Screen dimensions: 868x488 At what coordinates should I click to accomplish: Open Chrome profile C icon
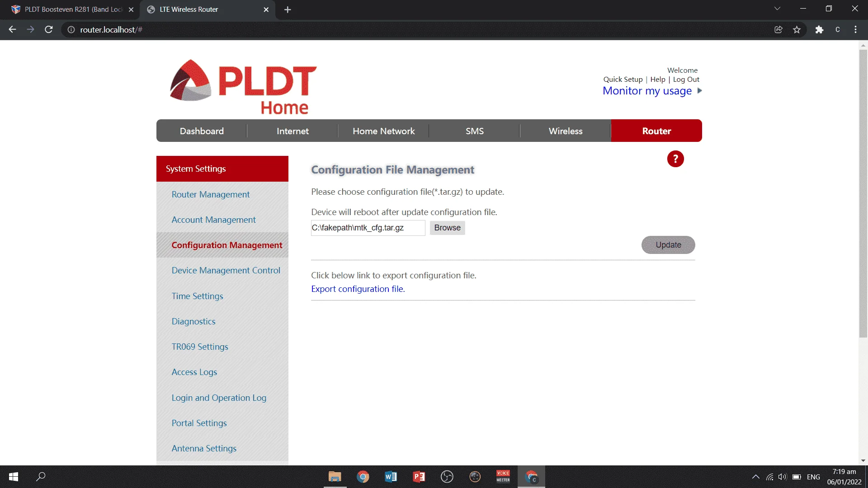point(838,30)
